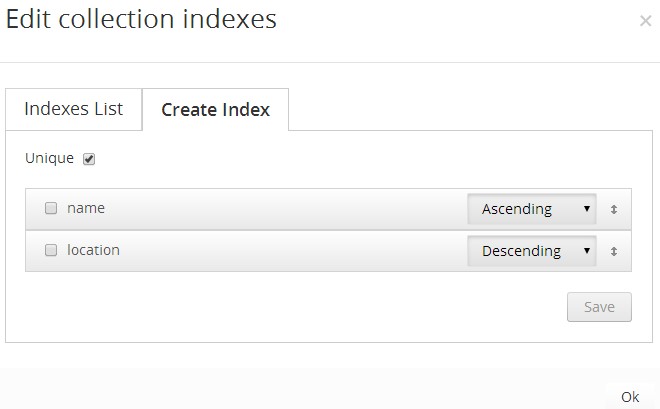Screen dimensions: 660x409
Task: Check the name field checkbox
Action: click(51, 208)
